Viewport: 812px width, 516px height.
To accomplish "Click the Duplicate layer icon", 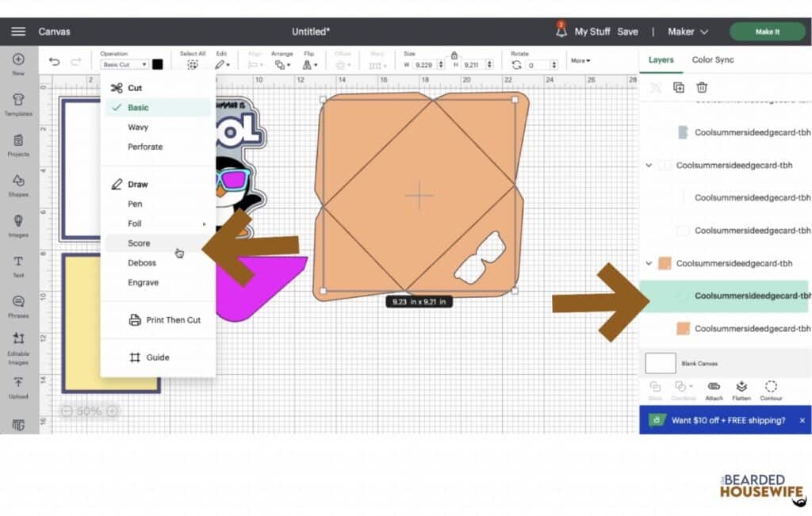I will [x=679, y=87].
